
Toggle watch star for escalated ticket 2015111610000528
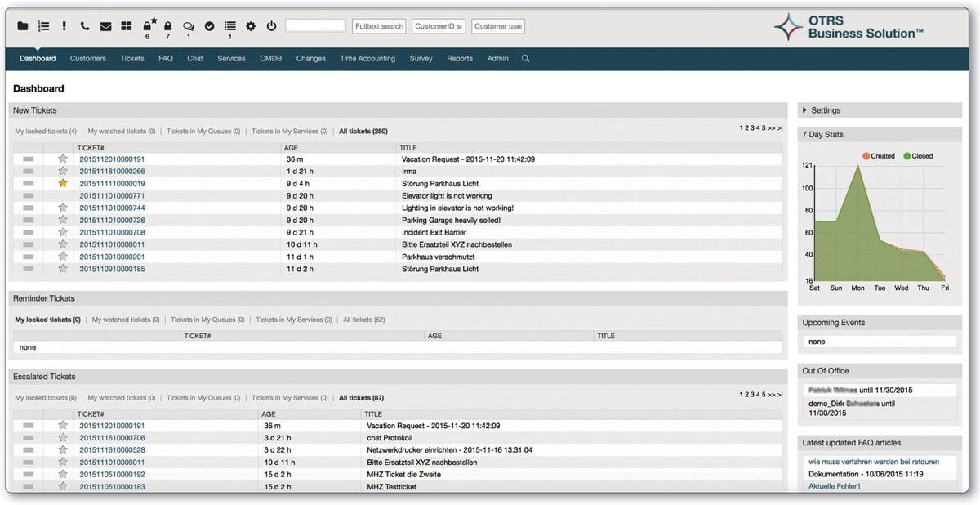(x=63, y=449)
